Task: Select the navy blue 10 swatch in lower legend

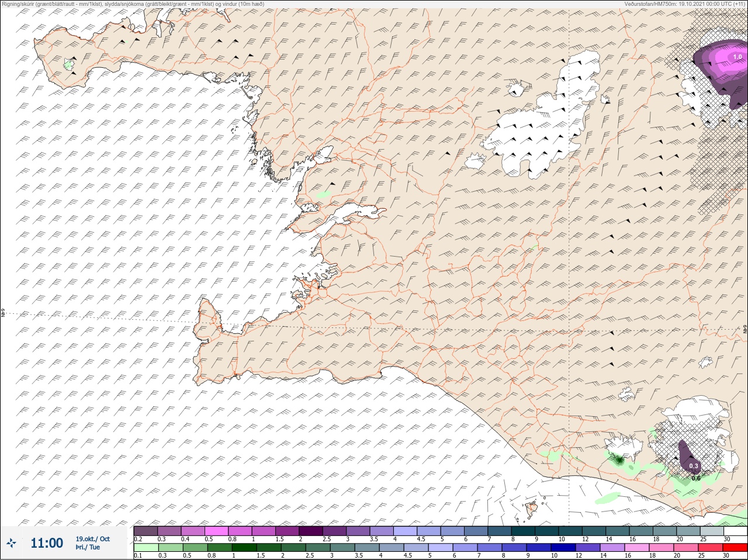Action: pyautogui.click(x=564, y=548)
